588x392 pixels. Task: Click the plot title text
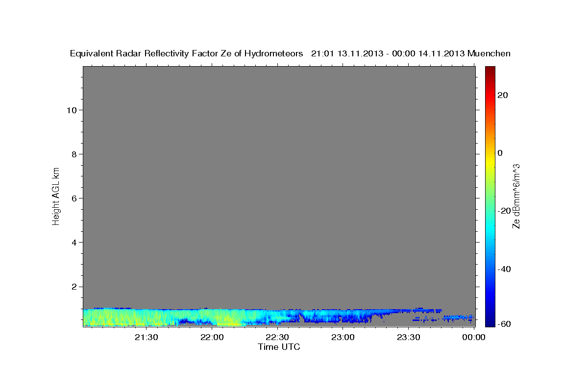pyautogui.click(x=290, y=54)
